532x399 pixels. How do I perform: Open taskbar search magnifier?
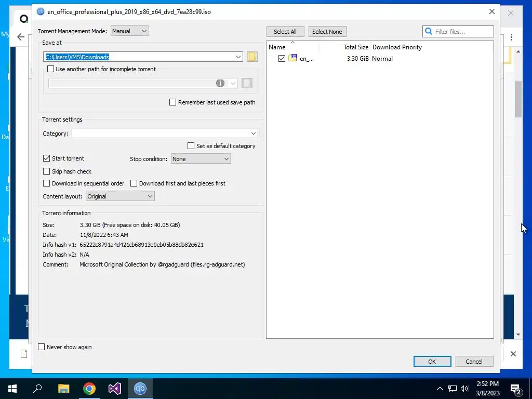point(37,388)
